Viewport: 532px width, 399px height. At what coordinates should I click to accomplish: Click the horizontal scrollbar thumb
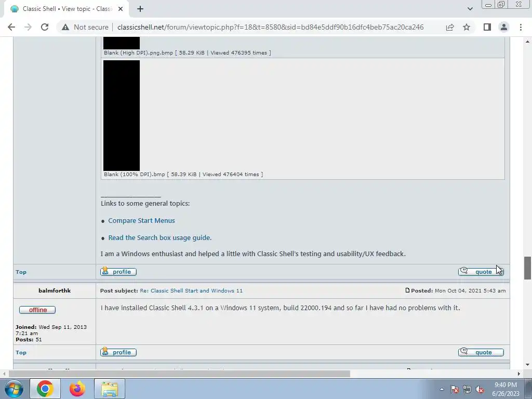[x=179, y=374]
